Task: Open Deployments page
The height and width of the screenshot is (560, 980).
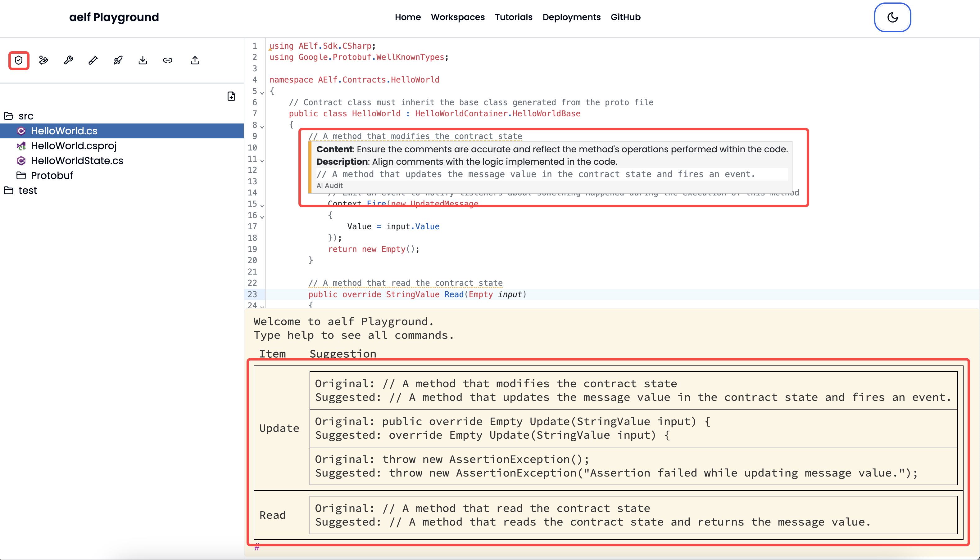Action: coord(571,17)
